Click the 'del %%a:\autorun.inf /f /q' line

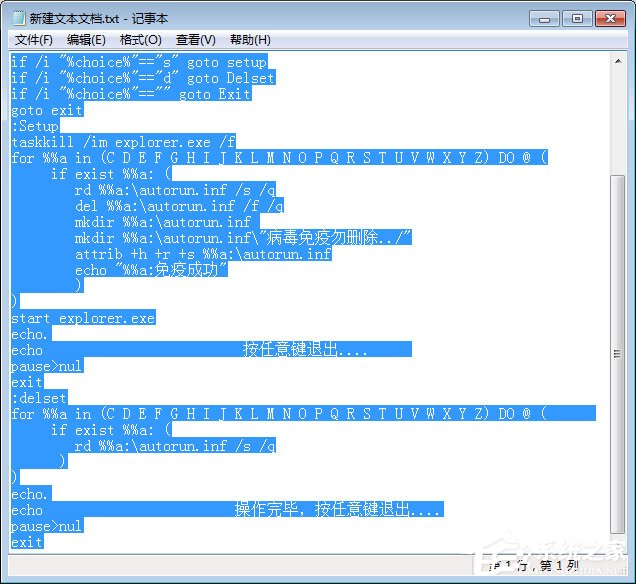coord(179,206)
